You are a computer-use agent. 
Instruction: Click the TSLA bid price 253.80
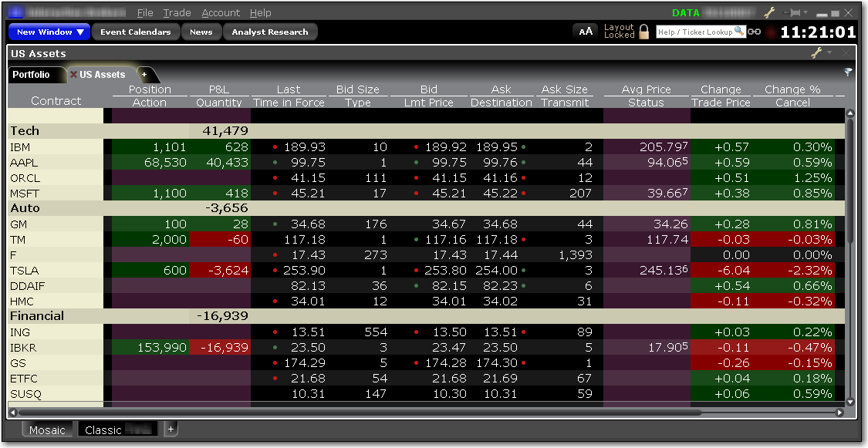(446, 271)
